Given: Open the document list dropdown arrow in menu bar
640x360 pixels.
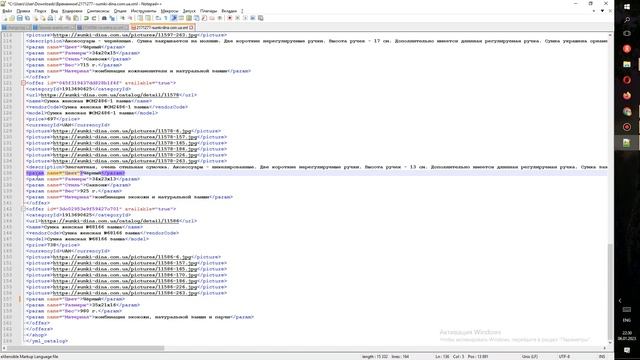Looking at the screenshot, I should click(602, 11).
